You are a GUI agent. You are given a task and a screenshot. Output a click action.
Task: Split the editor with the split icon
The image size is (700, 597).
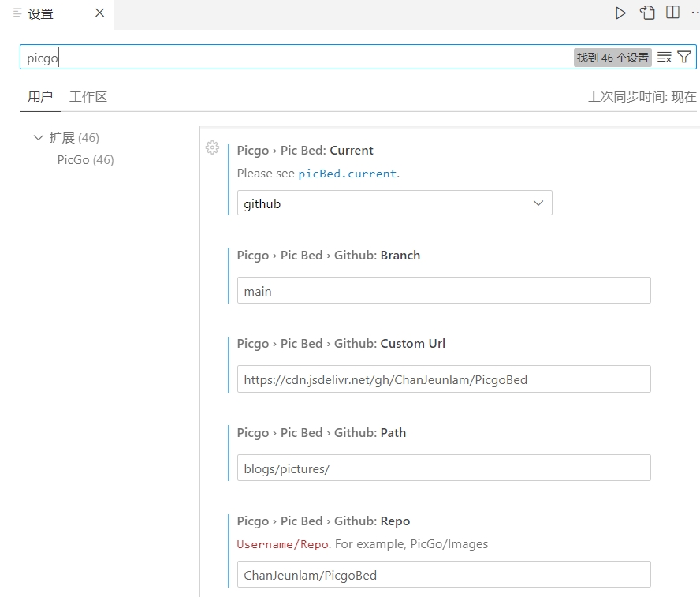point(672,13)
